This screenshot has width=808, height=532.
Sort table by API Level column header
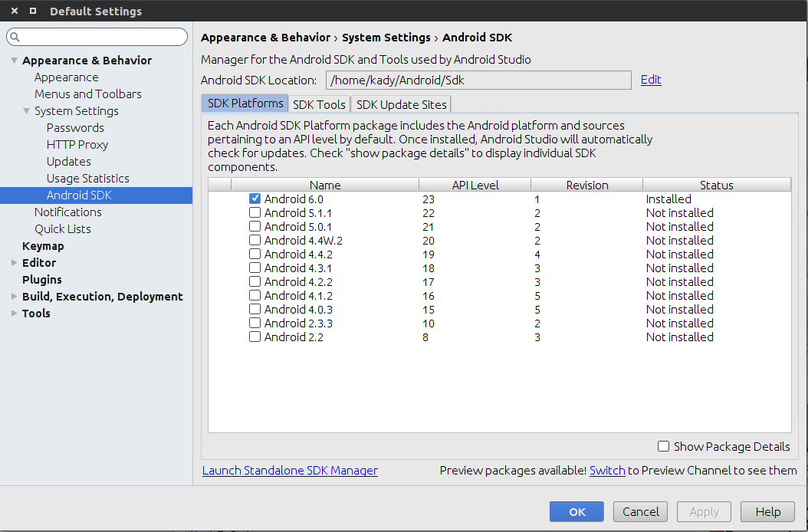click(x=475, y=185)
